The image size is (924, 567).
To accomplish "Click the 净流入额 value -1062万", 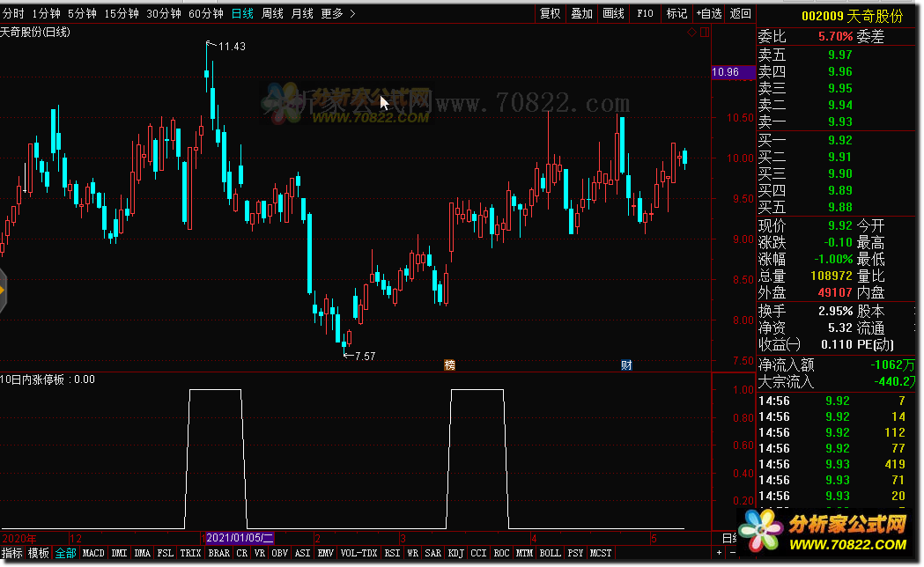I will (893, 365).
